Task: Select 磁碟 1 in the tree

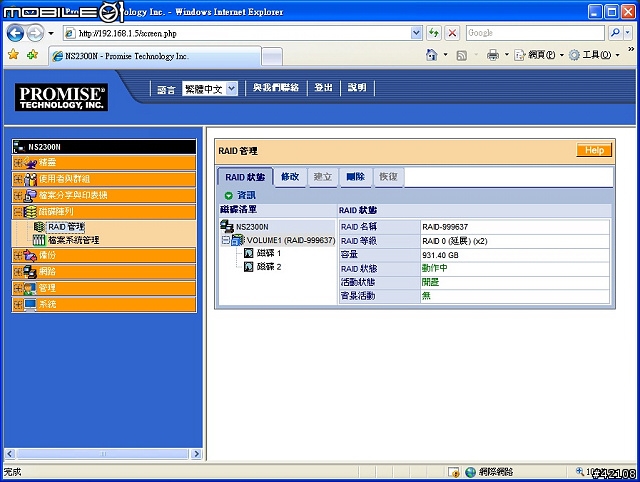Action: coord(269,253)
